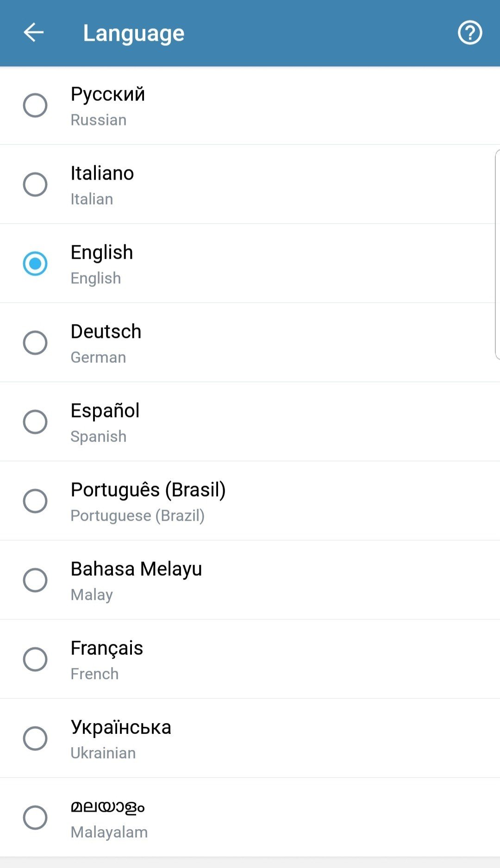Open the help question mark icon
The image size is (500, 868).
tap(470, 33)
